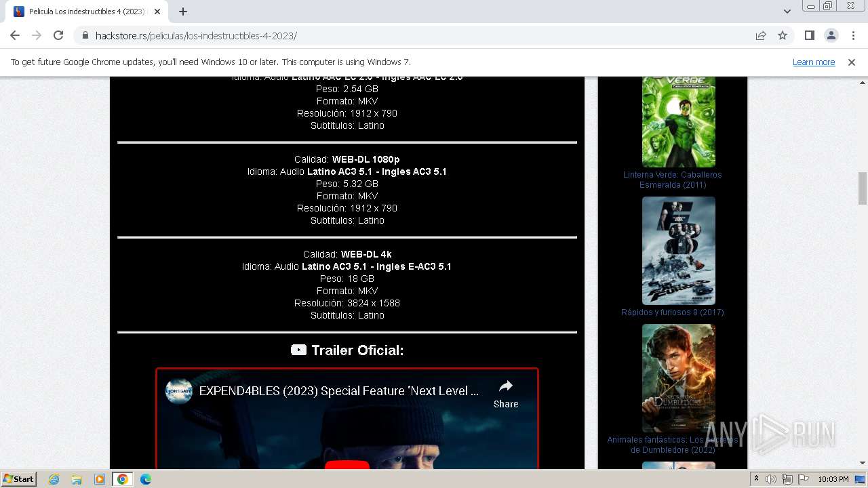Open the network tray icon

click(787, 479)
